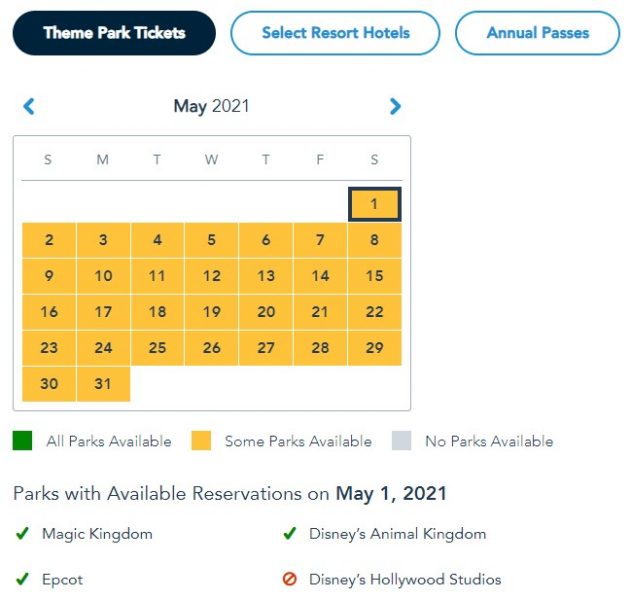This screenshot has width=631, height=600.
Task: Click green All Parks Available swatch
Action: (22, 440)
